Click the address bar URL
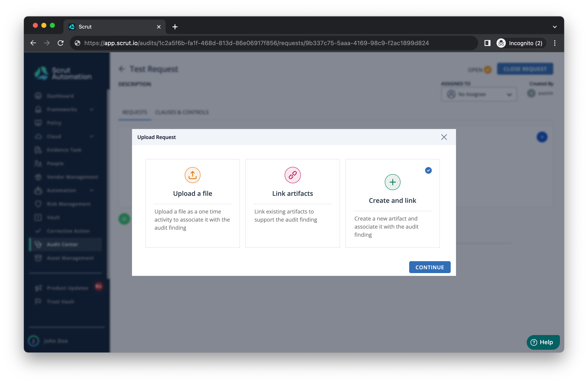The height and width of the screenshot is (384, 588). click(257, 43)
